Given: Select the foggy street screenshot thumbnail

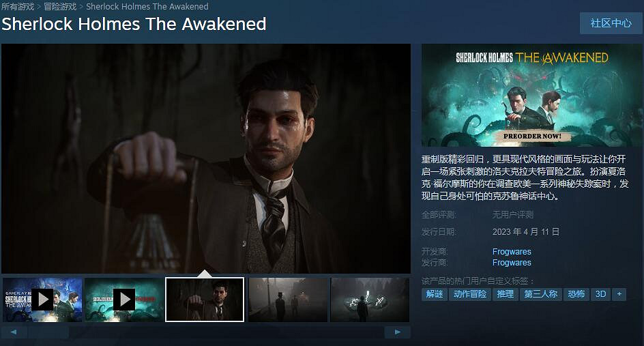Looking at the screenshot, I should point(288,300).
